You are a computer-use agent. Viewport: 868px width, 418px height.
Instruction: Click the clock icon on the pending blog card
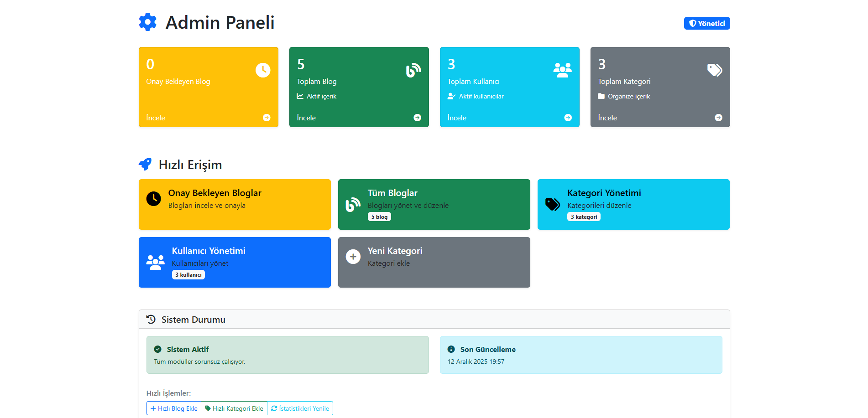point(263,70)
